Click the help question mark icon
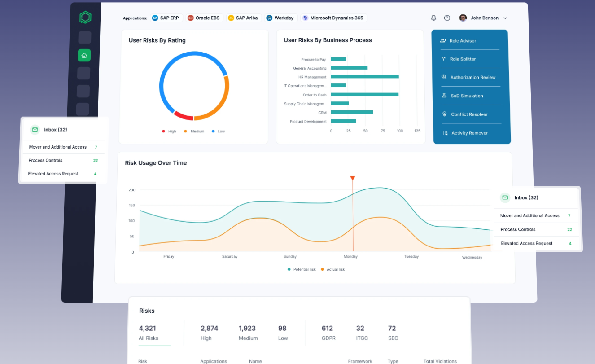Viewport: 595px width, 364px height. [x=447, y=18]
